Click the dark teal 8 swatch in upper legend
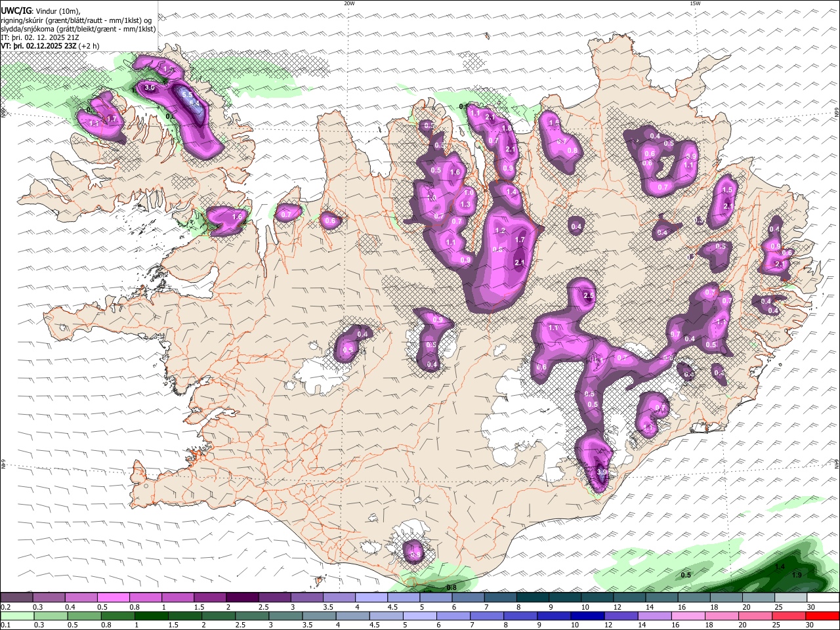 [532, 597]
